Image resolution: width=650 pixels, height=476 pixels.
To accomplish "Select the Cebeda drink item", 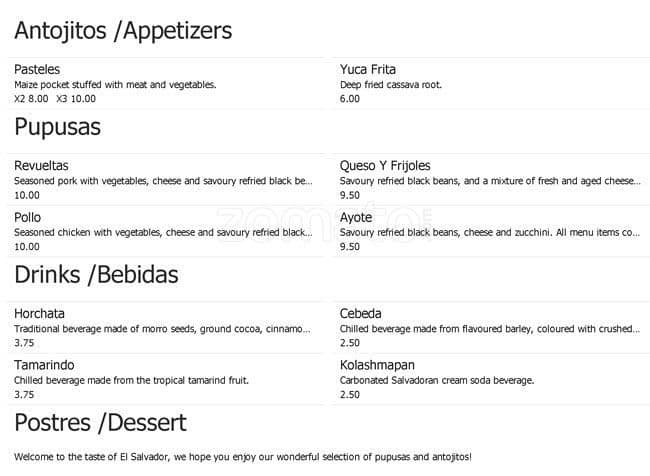I will tap(361, 313).
